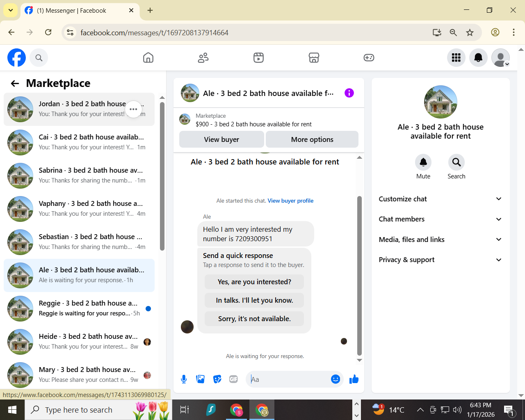The height and width of the screenshot is (420, 525).
Task: Click View buyer button
Action: tap(221, 139)
